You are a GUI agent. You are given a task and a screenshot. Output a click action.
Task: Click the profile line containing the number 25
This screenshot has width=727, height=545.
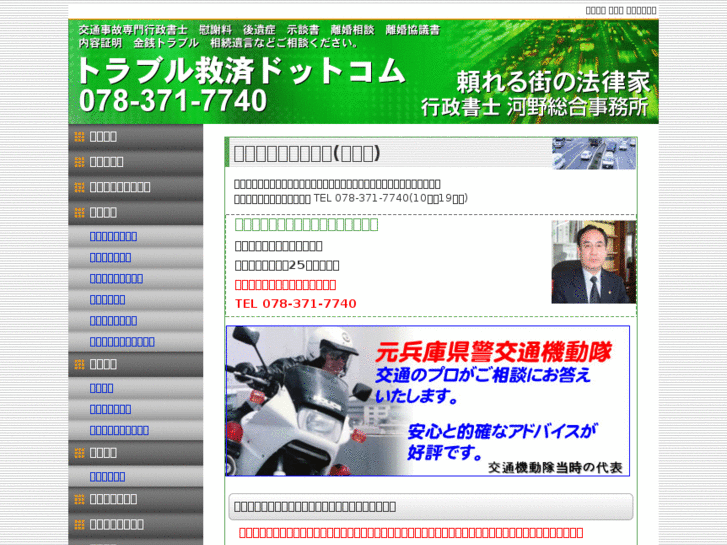click(x=287, y=265)
